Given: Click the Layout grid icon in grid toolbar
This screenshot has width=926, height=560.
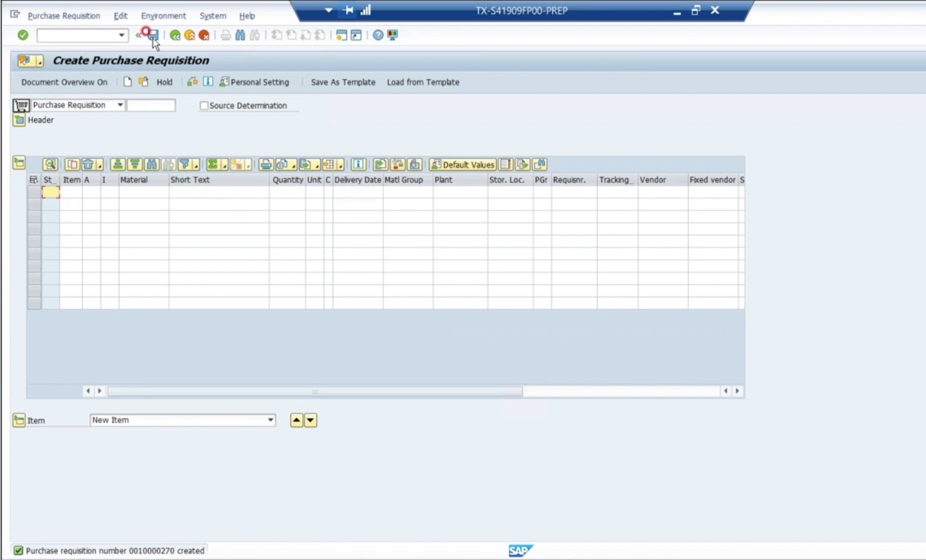Looking at the screenshot, I should point(329,164).
